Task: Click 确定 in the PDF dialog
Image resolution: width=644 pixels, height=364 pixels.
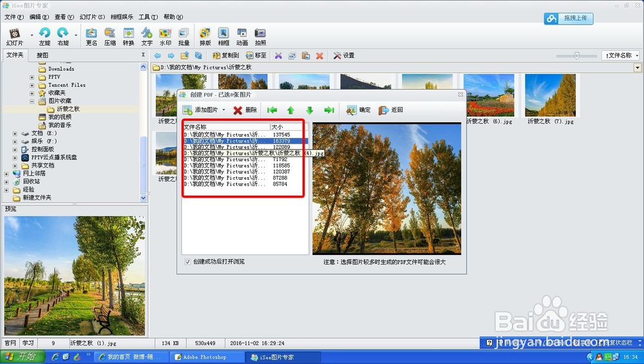Action: point(359,110)
